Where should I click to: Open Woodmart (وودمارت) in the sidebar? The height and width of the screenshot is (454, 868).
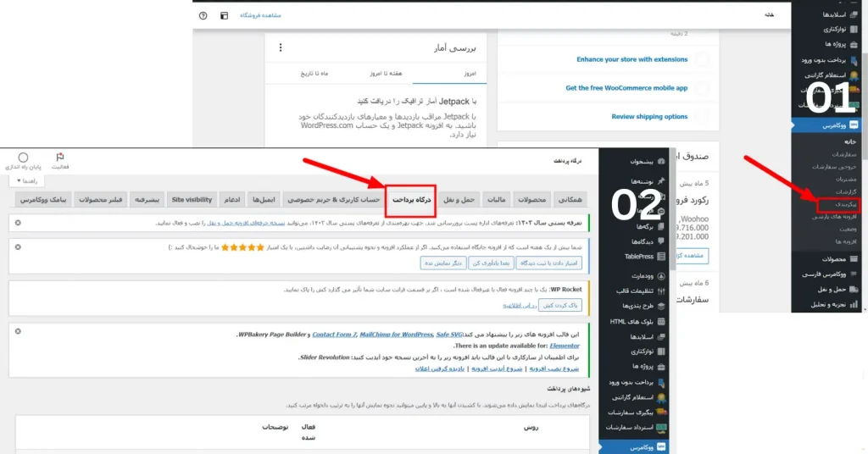(648, 276)
